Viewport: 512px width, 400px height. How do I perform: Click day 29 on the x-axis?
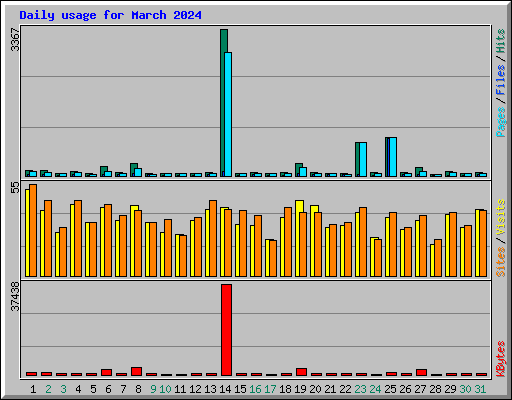[450, 389]
